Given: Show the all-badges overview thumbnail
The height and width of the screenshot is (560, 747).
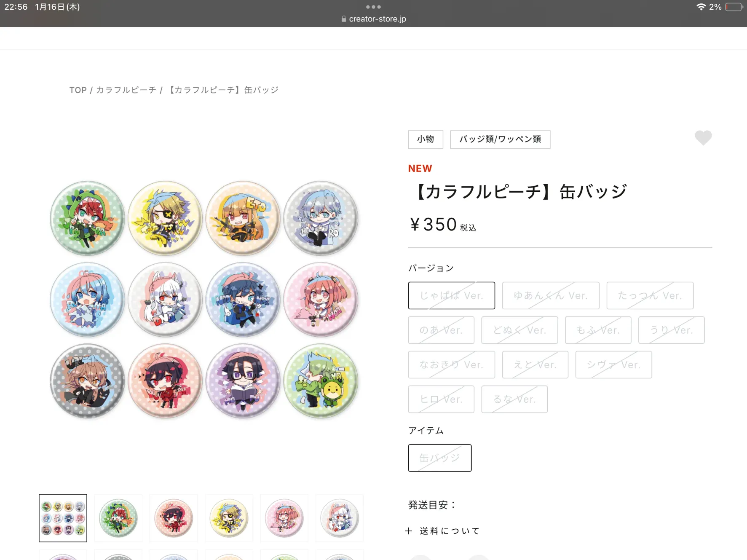Looking at the screenshot, I should 63,518.
